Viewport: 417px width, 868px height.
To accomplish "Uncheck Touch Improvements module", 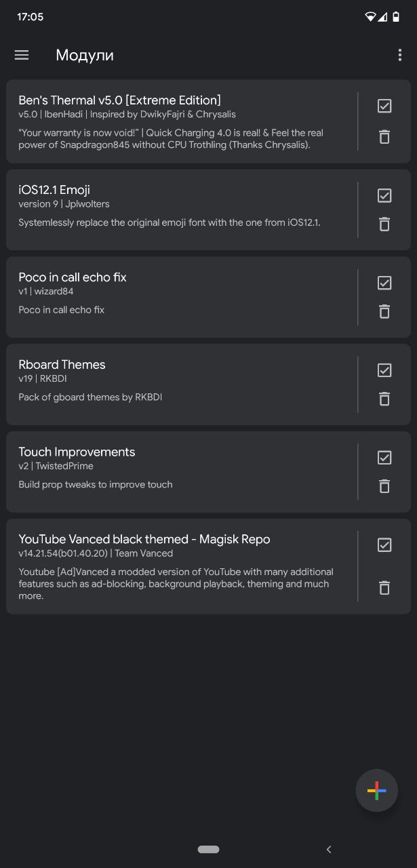I will point(384,458).
